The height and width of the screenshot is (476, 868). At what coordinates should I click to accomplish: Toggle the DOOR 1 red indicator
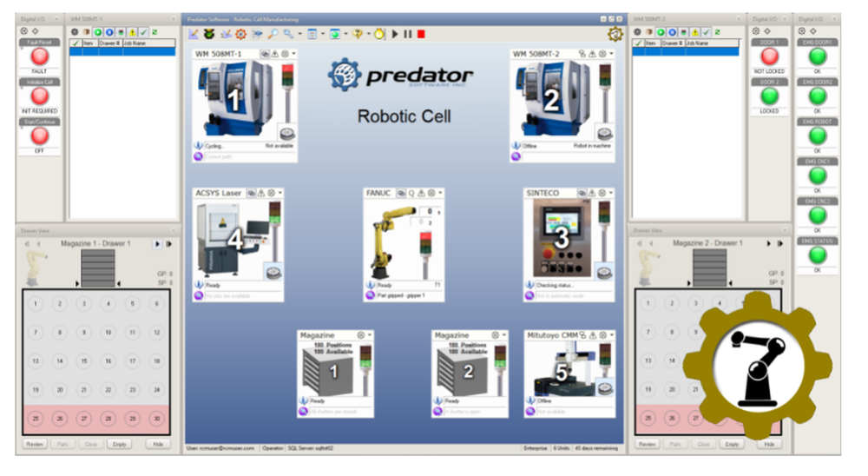point(769,56)
